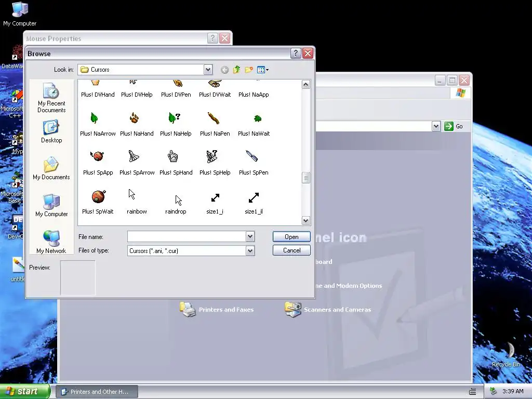Image resolution: width=532 pixels, height=399 pixels.
Task: Select the Plus! SpArrow shuttle cursor
Action: 137,163
